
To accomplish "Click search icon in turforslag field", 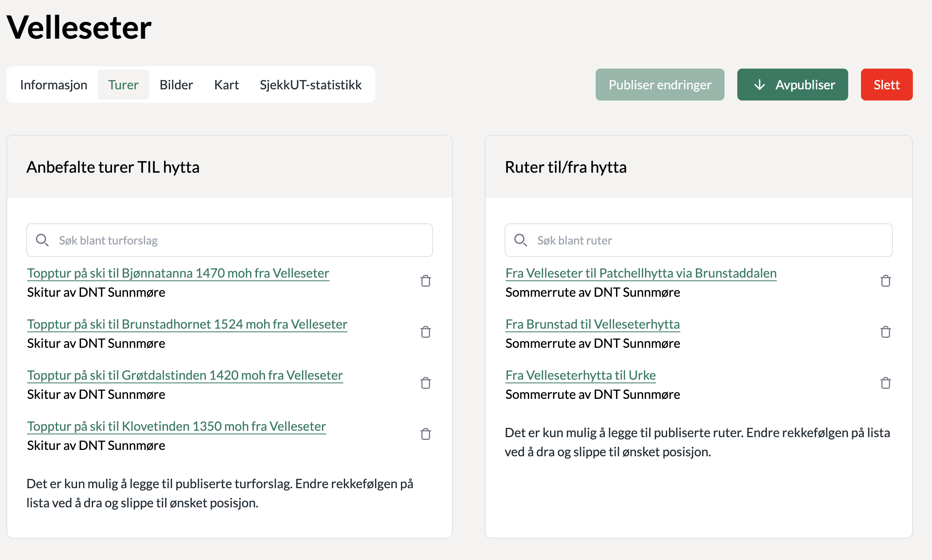I will pos(42,240).
